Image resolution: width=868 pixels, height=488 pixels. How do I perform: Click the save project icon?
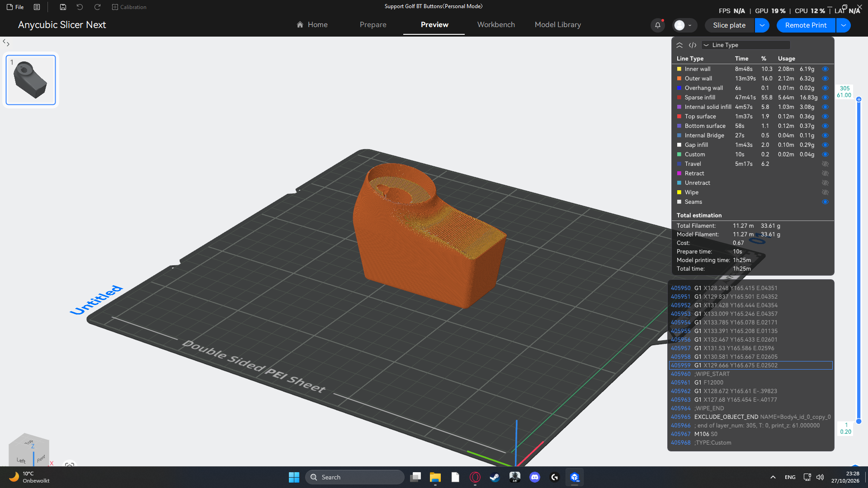[63, 7]
